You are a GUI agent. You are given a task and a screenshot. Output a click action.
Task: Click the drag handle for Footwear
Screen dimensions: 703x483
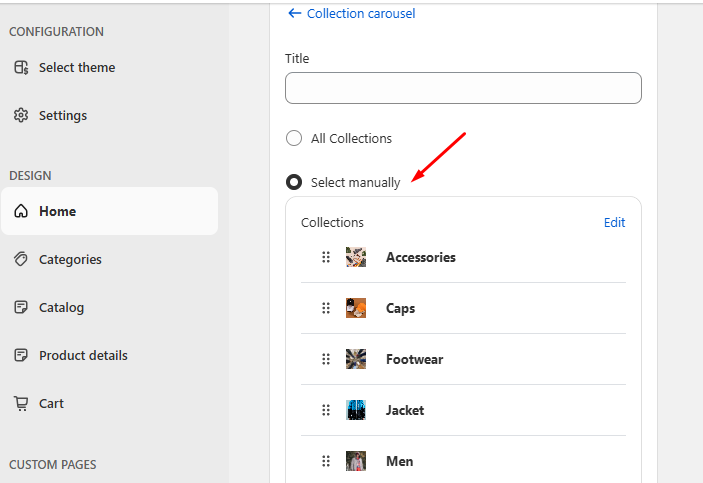326,359
